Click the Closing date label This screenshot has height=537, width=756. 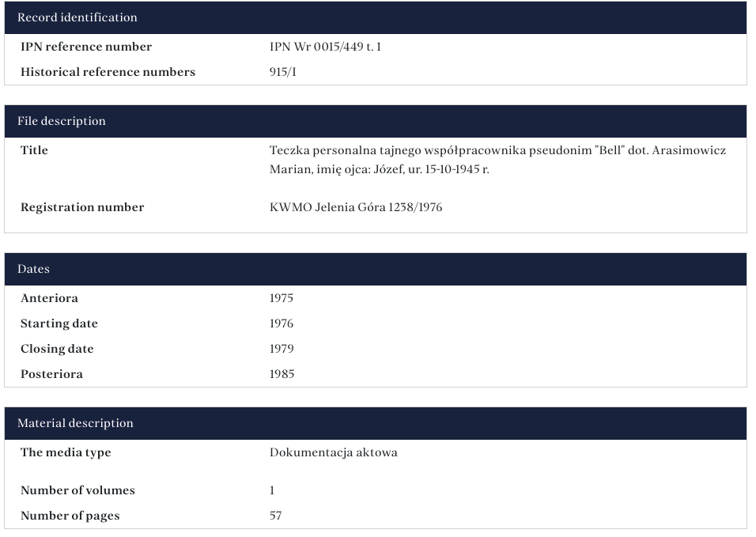[x=57, y=349]
